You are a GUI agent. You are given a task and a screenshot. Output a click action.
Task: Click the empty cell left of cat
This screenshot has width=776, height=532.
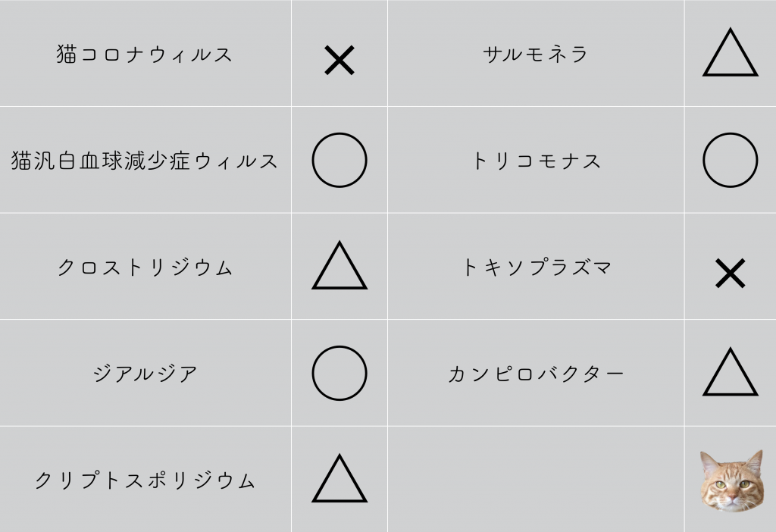(x=536, y=479)
